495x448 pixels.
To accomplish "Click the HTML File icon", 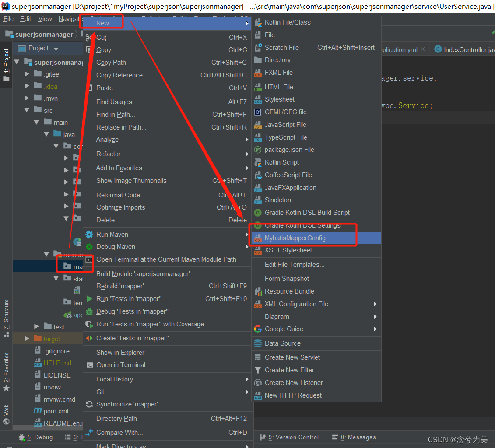I will coord(258,87).
